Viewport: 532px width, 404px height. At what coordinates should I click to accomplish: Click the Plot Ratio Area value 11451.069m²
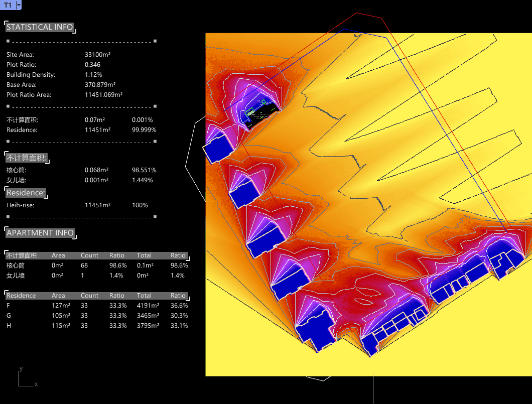(x=104, y=95)
